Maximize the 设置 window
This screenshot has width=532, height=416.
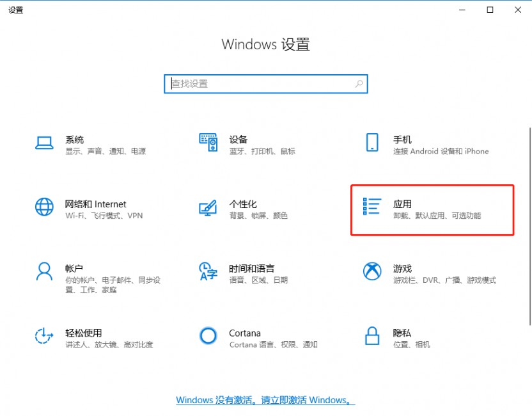click(x=490, y=10)
